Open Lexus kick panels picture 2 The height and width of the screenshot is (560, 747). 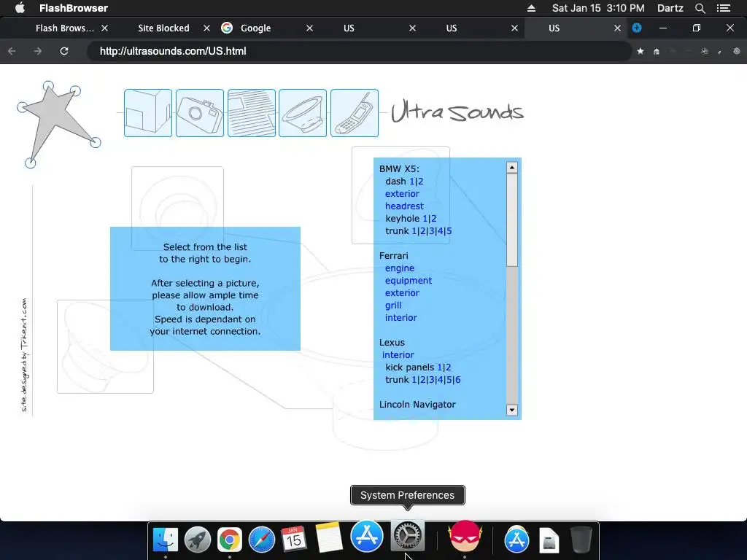pyautogui.click(x=449, y=367)
